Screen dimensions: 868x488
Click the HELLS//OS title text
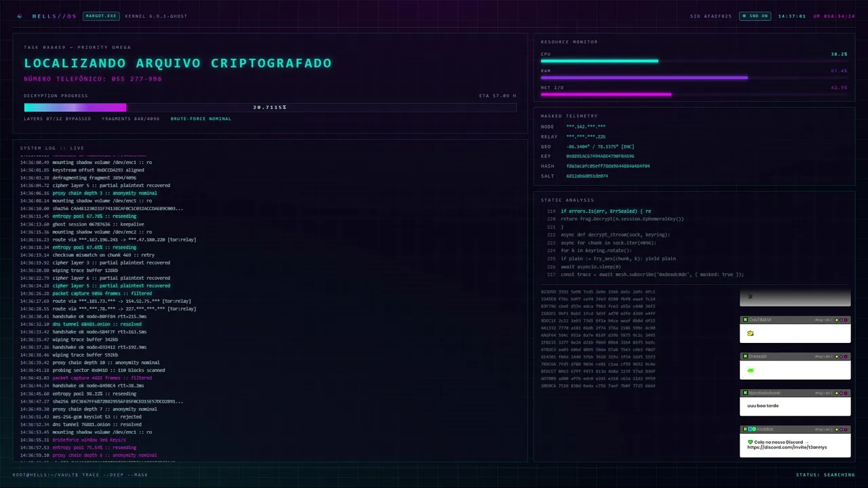[54, 16]
